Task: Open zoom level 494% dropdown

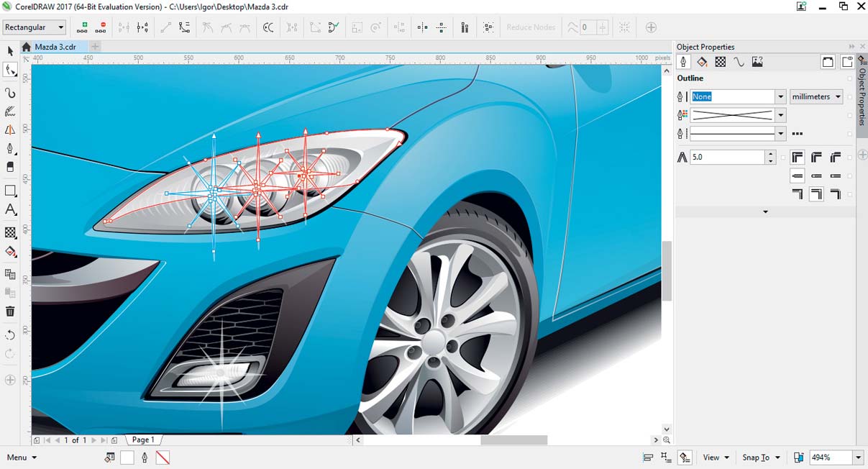Action: (858, 457)
